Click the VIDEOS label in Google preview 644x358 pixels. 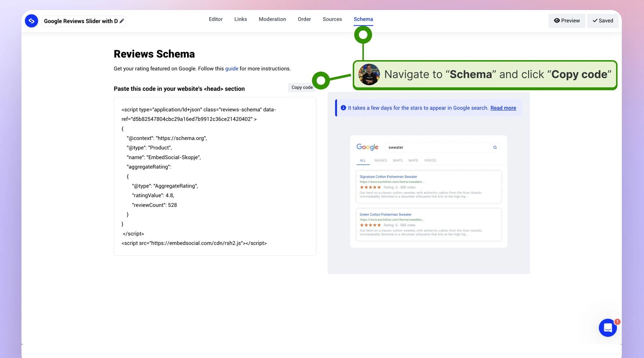[430, 161]
